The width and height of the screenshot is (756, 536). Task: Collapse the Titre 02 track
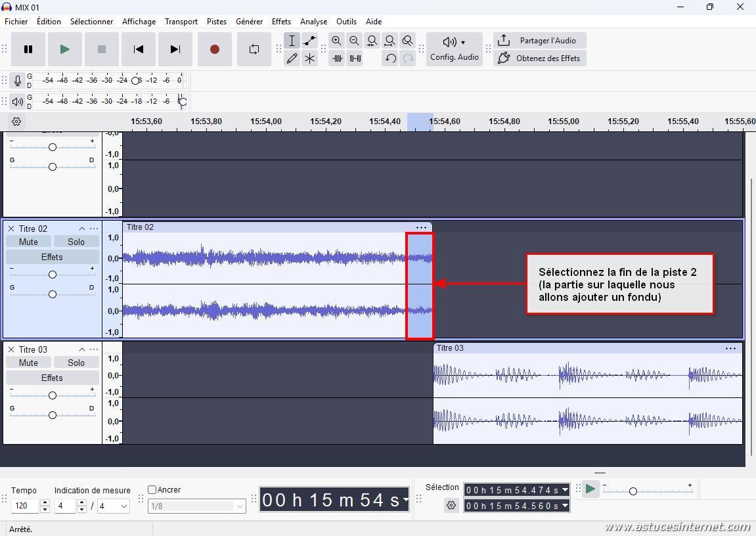(x=82, y=229)
